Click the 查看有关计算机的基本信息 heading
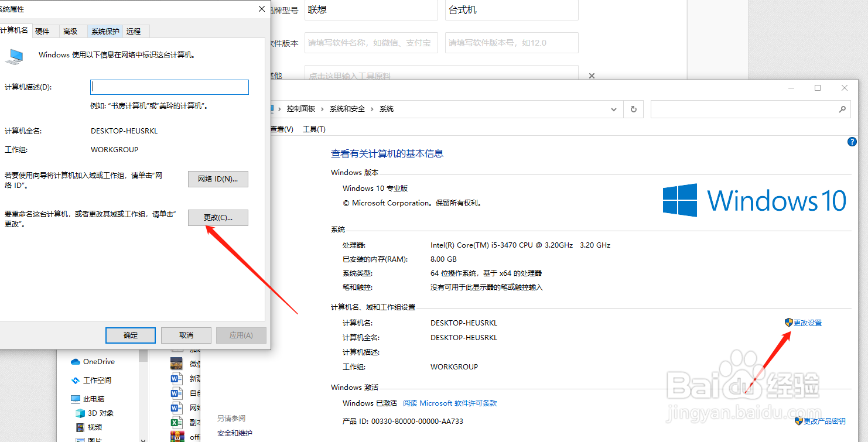This screenshot has width=868, height=442. tap(387, 153)
